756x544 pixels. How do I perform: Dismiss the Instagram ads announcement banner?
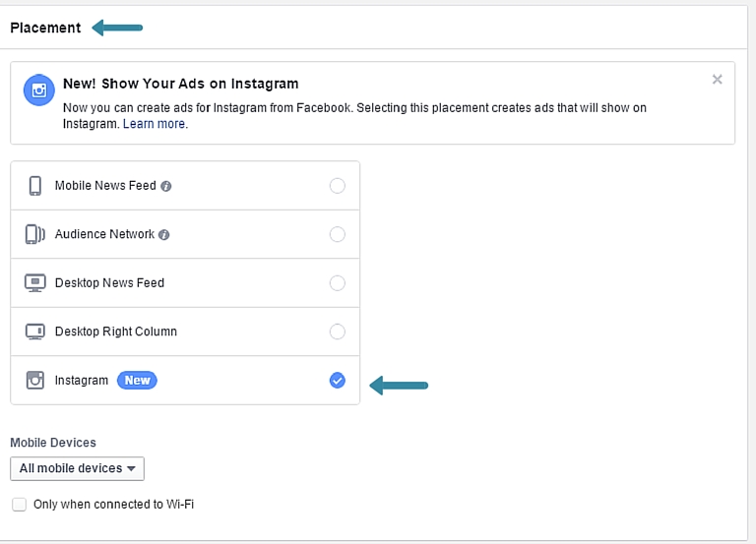coord(717,80)
